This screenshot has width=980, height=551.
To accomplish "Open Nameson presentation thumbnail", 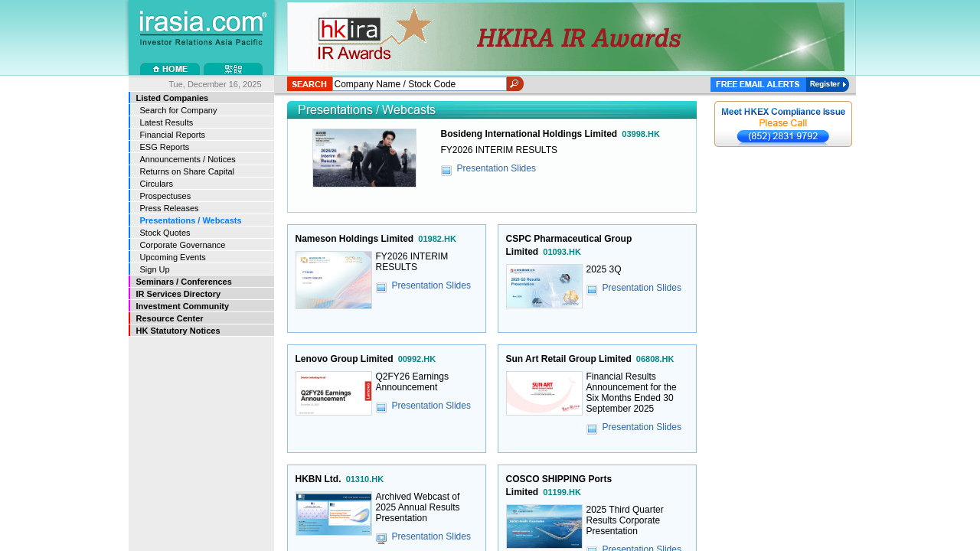I will click(x=334, y=280).
